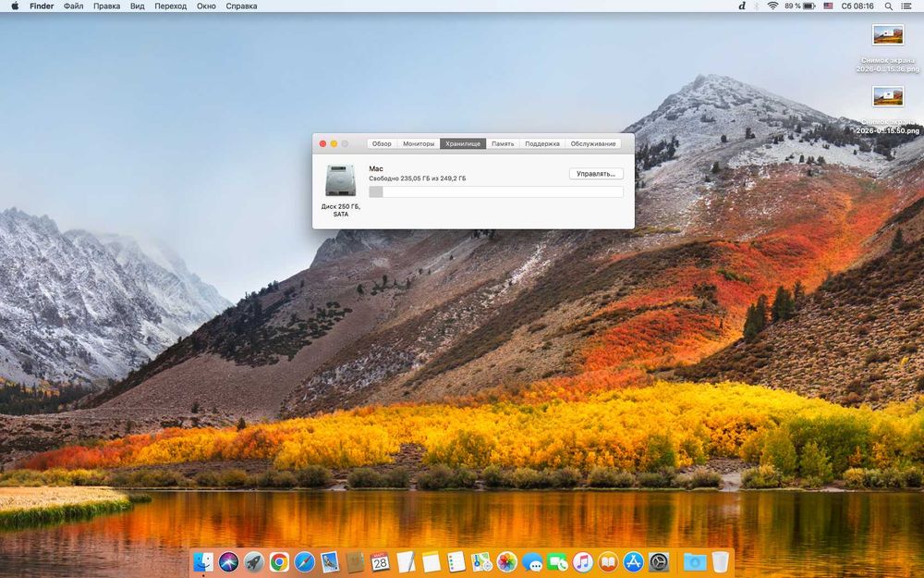Click the Apple logo menu
This screenshot has width=924, height=578.
coord(15,6)
